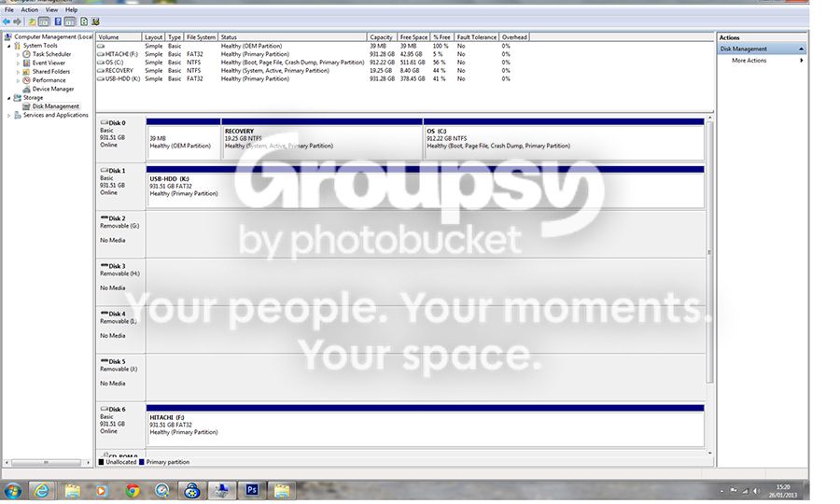The height and width of the screenshot is (504, 840).
Task: Click the Action Center flag tray icon
Action: click(x=733, y=491)
